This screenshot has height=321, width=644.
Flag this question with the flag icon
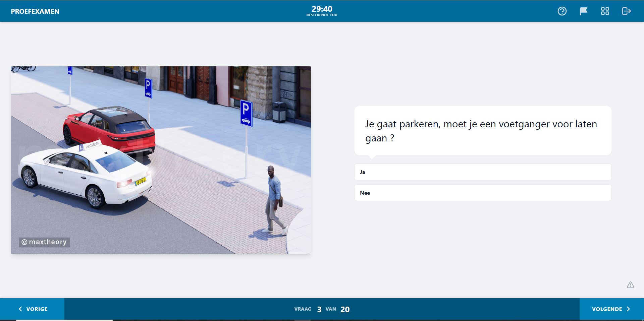(583, 11)
